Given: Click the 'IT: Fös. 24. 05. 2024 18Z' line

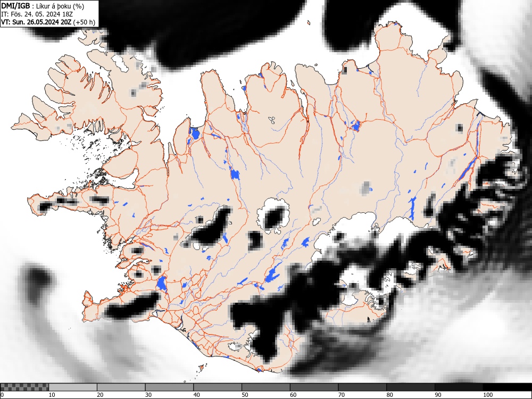Looking at the screenshot, I should (x=37, y=14).
